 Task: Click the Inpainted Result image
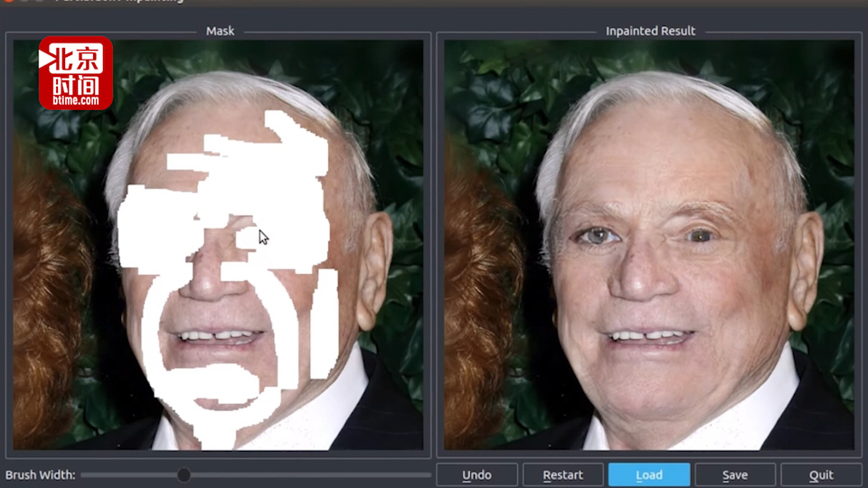(x=649, y=245)
